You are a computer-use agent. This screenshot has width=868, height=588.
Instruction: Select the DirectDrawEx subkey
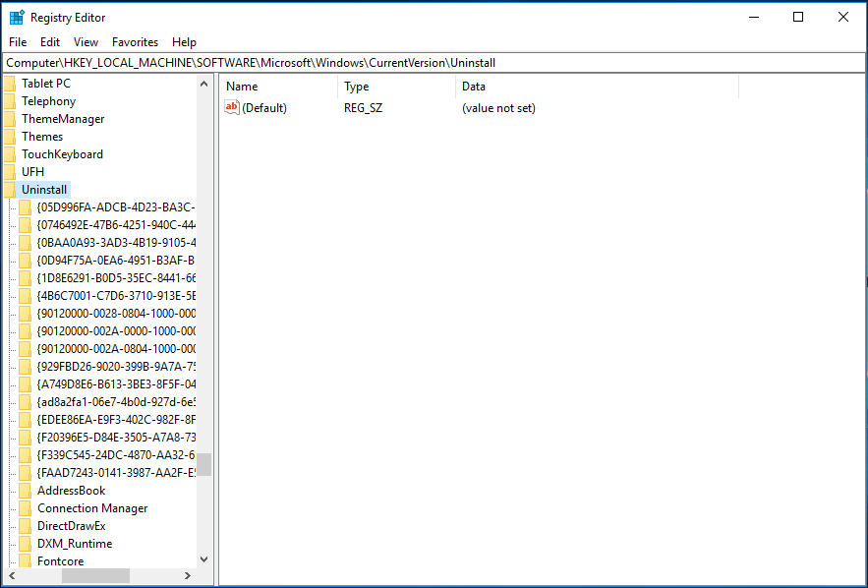coord(72,526)
